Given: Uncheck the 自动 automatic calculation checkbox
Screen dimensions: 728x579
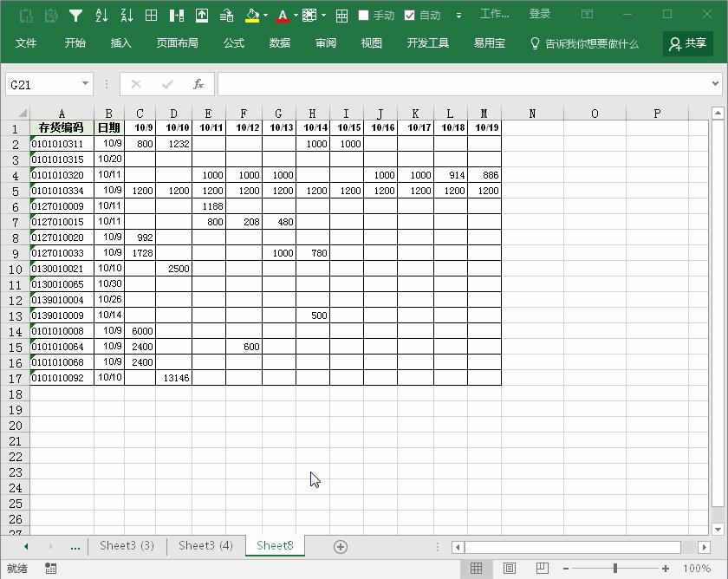Looking at the screenshot, I should tap(410, 15).
